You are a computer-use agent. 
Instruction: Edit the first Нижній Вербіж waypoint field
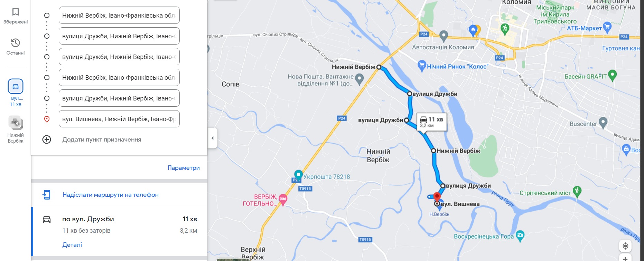coord(119,15)
